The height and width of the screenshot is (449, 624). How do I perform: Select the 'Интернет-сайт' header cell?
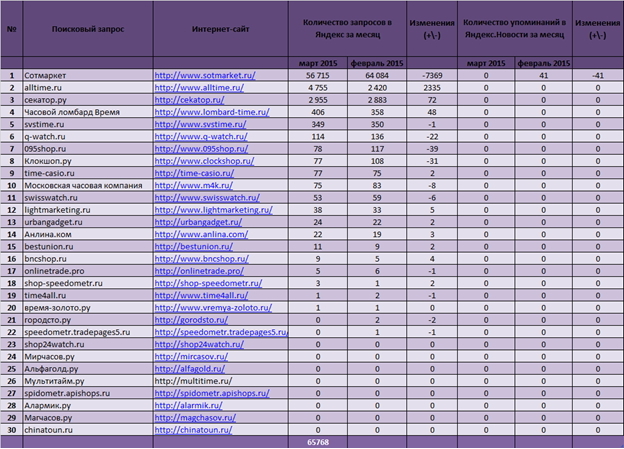pos(220,29)
